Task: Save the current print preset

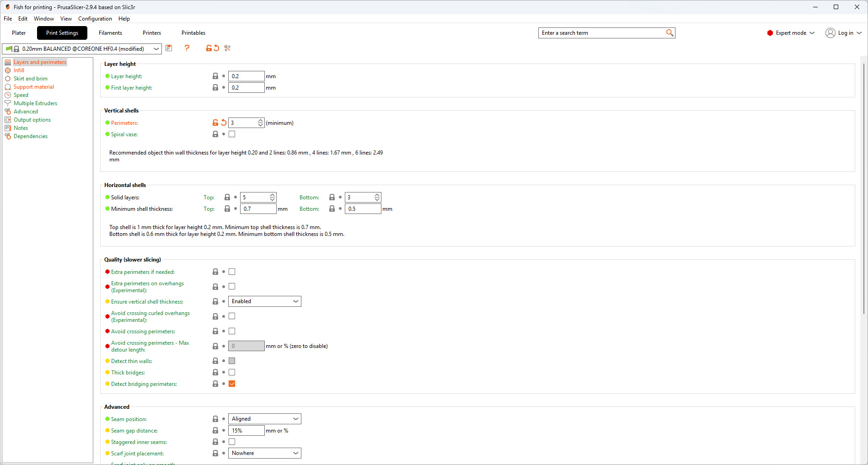Action: (x=169, y=48)
